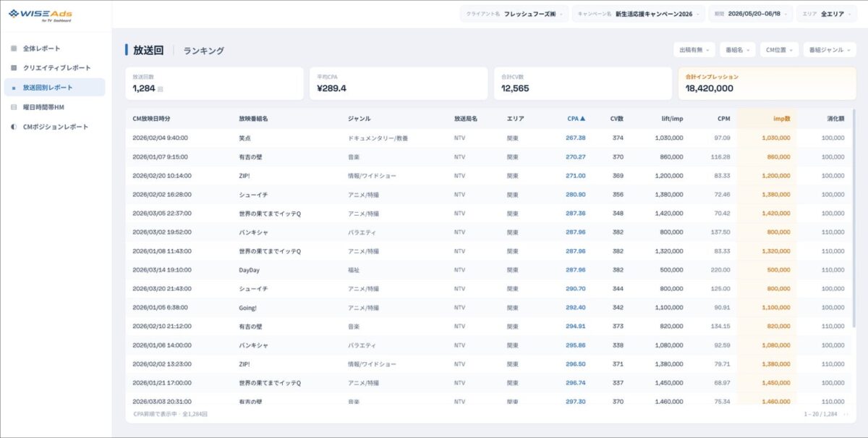Expand the 出稿有無 filter
The height and width of the screenshot is (438, 868).
(x=694, y=50)
